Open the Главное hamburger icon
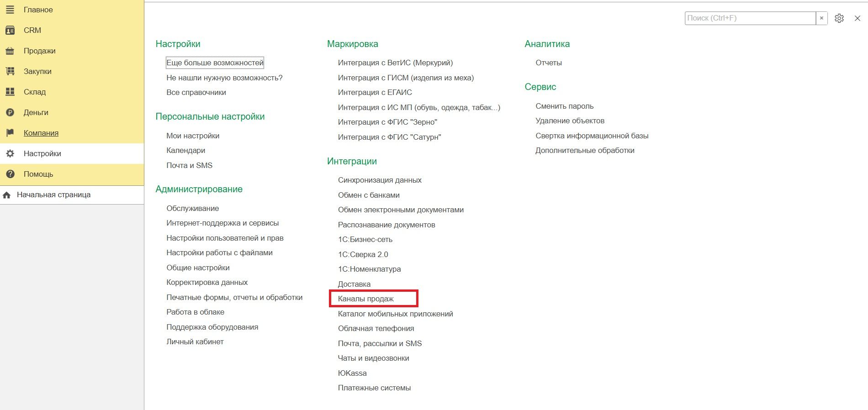 10,10
